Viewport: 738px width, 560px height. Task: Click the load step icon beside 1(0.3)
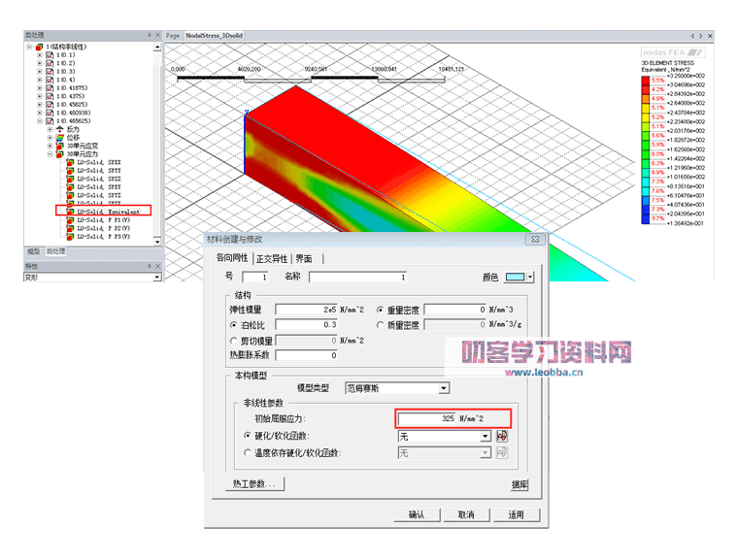(50, 72)
